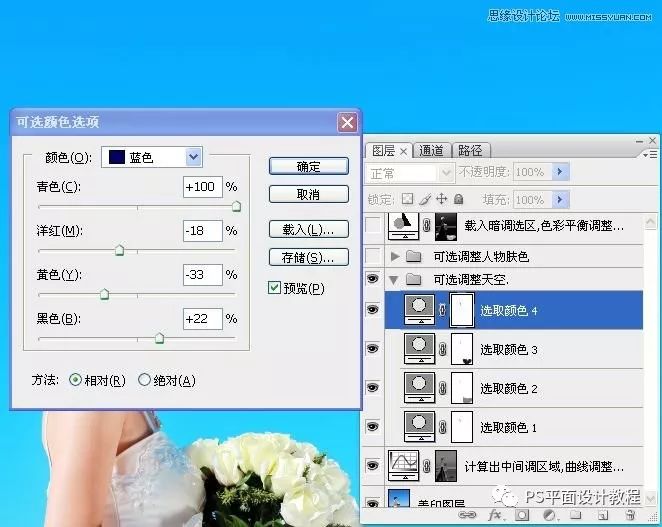The height and width of the screenshot is (527, 662).
Task: Click the 确定 OK button
Action: click(309, 166)
